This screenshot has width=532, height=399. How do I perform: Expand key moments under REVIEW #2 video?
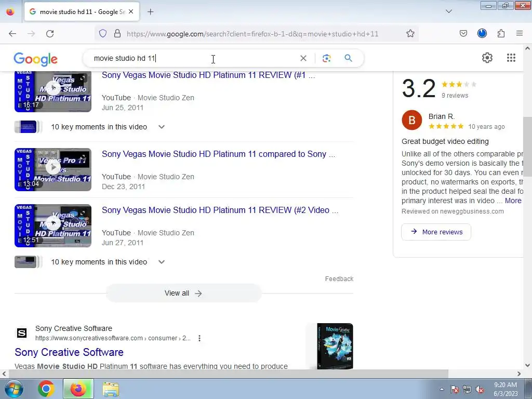point(162,262)
